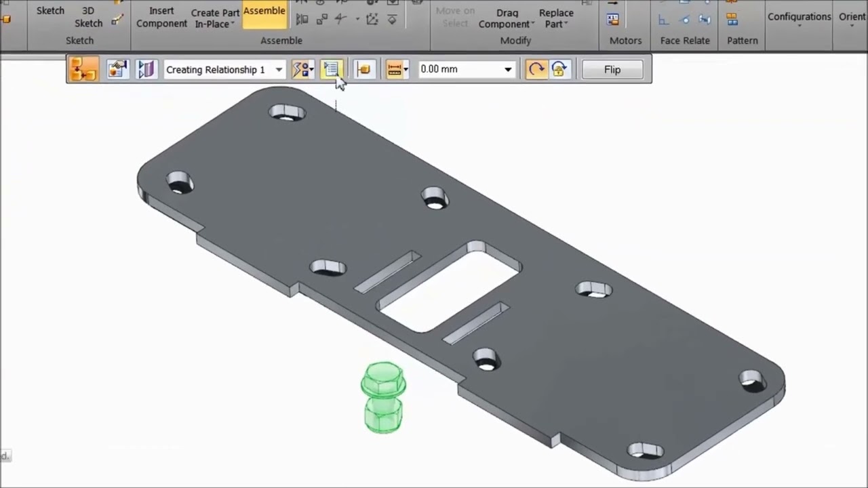Click the rectangular Pattern icon
The width and height of the screenshot is (868, 488).
coord(732,20)
